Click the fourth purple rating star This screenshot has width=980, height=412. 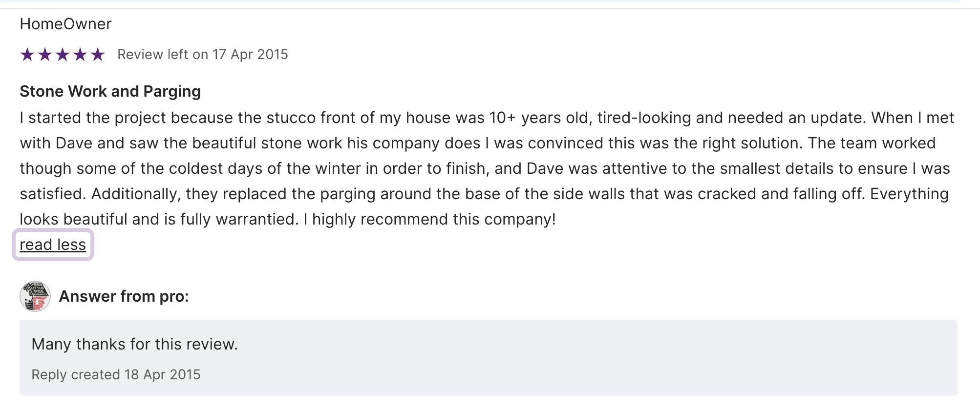[x=80, y=55]
